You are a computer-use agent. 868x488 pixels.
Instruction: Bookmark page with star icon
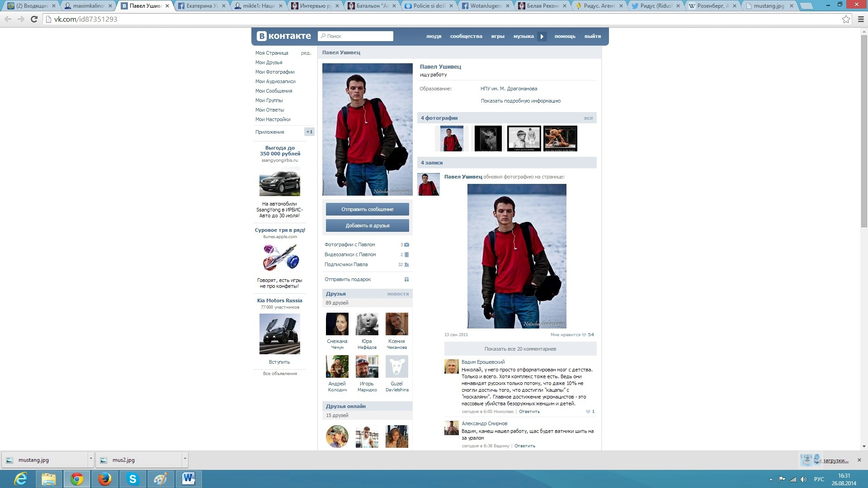click(x=846, y=19)
